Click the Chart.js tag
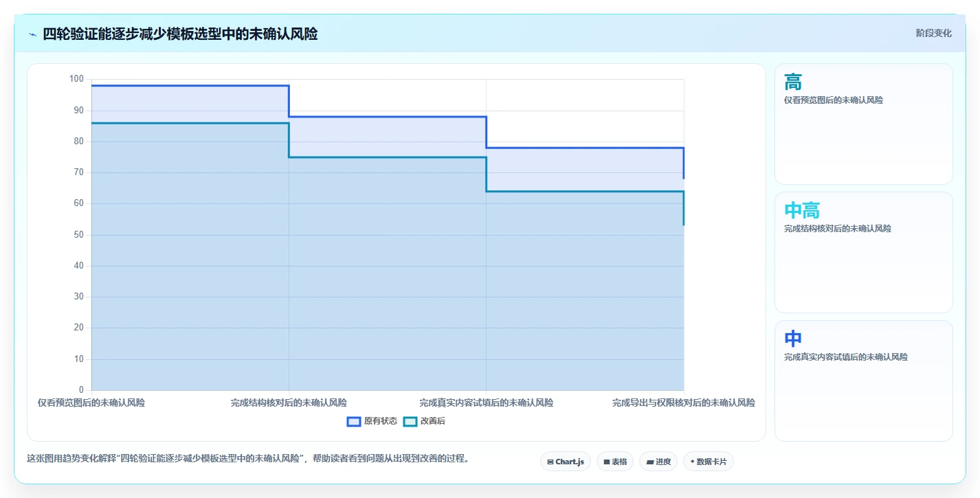Viewport: 980px width, 498px height. click(x=566, y=462)
